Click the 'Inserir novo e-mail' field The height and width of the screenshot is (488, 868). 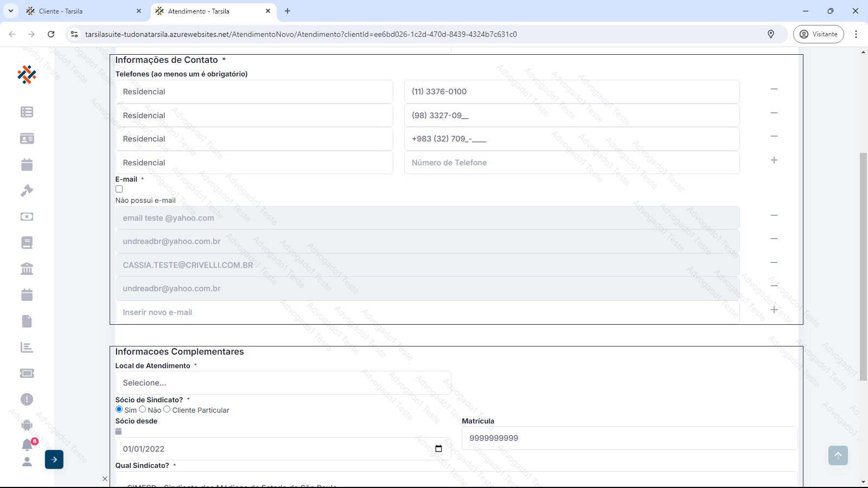(x=427, y=312)
